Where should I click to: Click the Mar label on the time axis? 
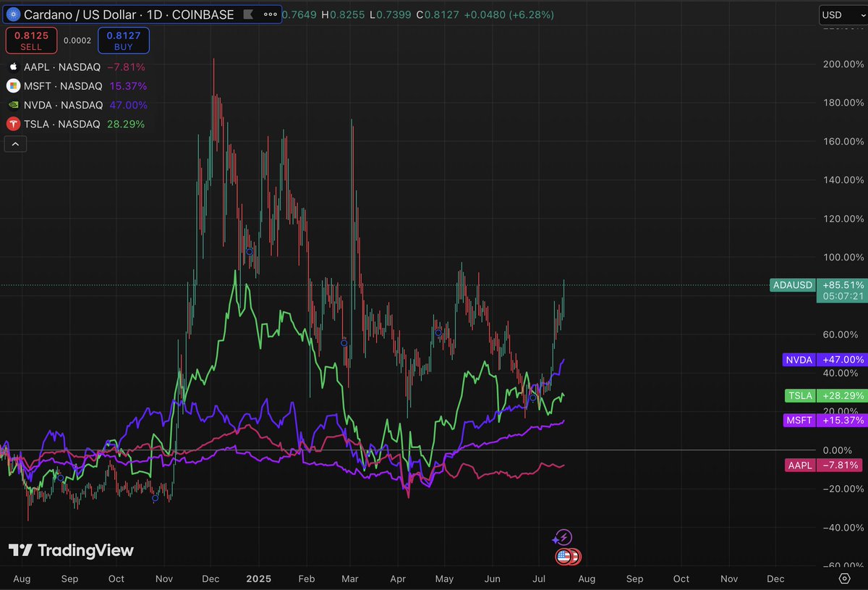349,579
